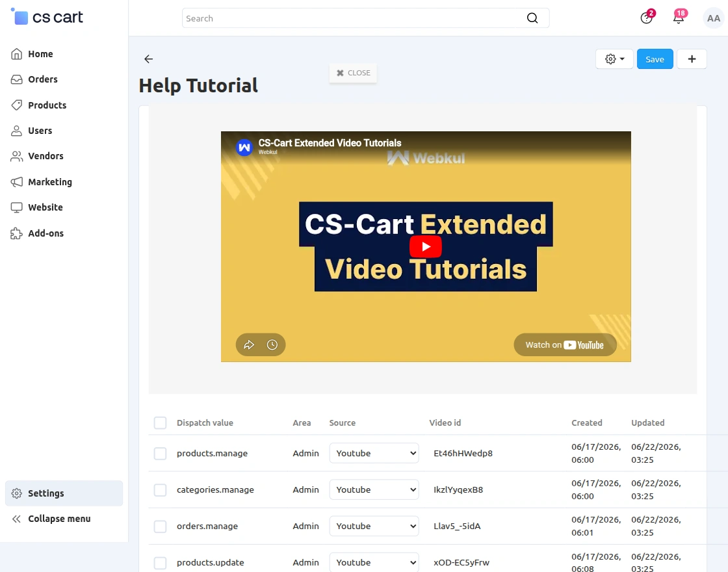
Task: Open Source dropdown for orders.manage
Action: coord(374,526)
